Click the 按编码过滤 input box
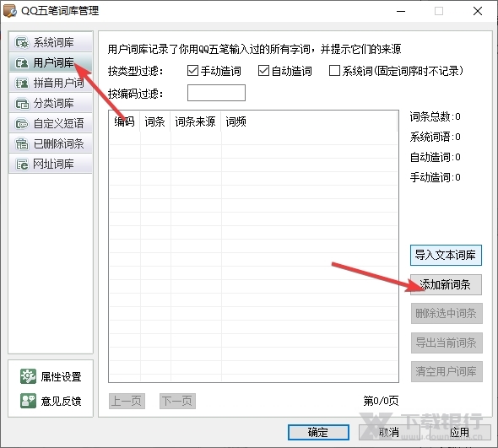This screenshot has height=448, width=498. coord(216,93)
